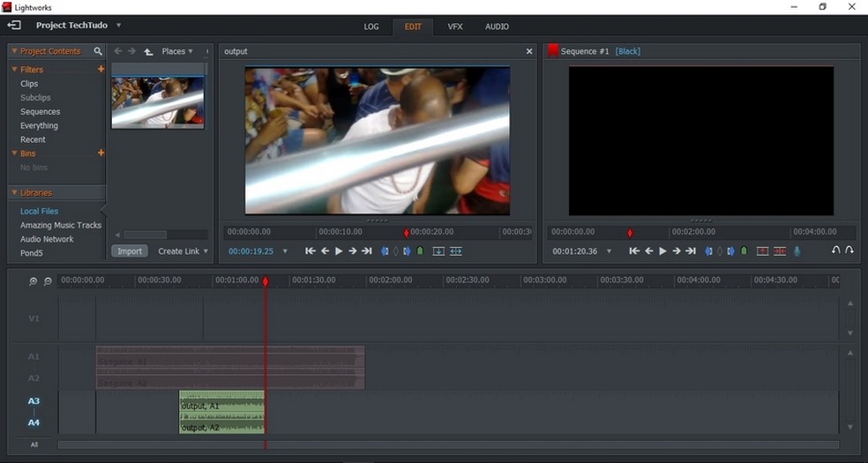868x463 pixels.
Task: Switch to the AUDIO tab
Action: [497, 26]
